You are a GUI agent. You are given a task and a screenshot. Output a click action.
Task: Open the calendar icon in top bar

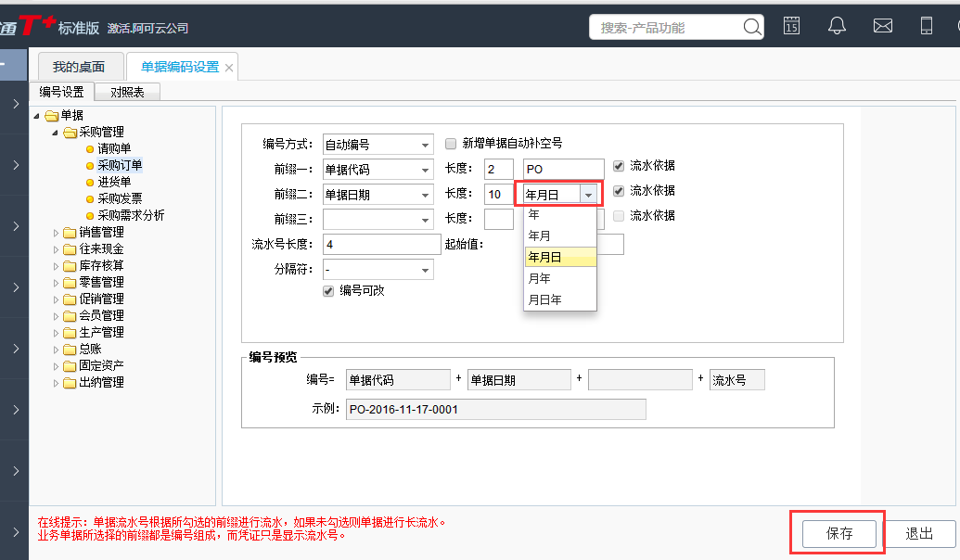pyautogui.click(x=791, y=25)
